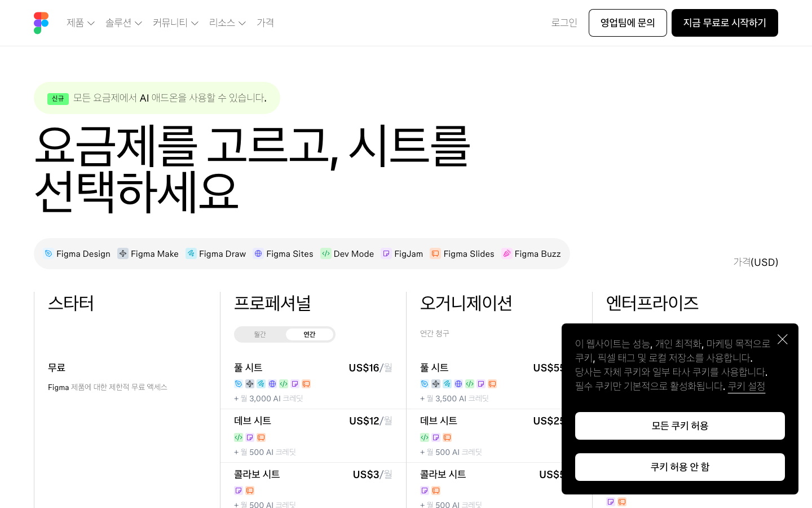The height and width of the screenshot is (508, 812).
Task: Click the 오거니제이션 plan heading
Action: [x=466, y=303]
